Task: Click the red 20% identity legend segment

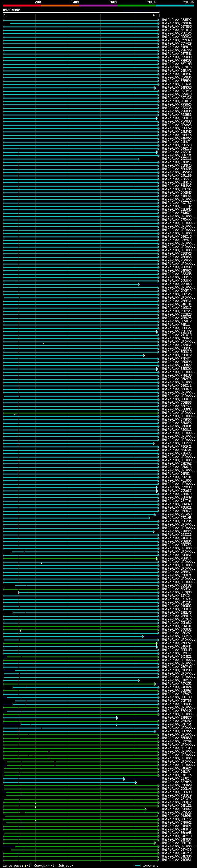Action: [x=22, y=6]
